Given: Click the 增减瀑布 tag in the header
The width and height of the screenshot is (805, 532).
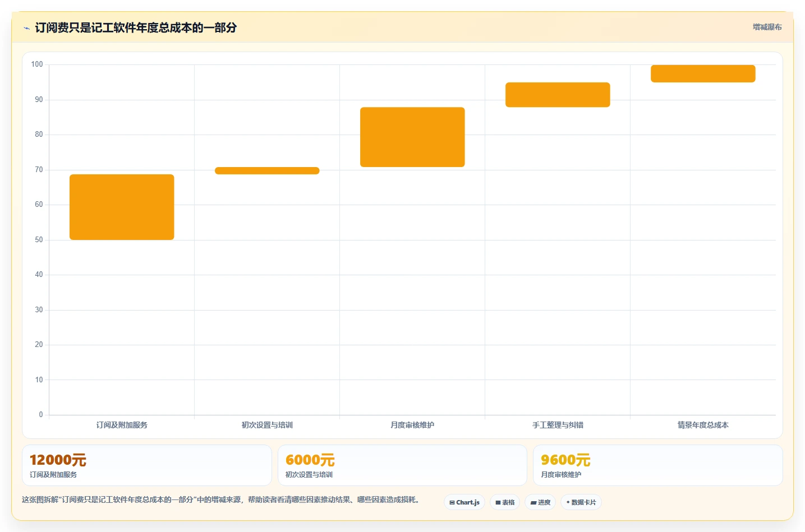Looking at the screenshot, I should point(767,27).
